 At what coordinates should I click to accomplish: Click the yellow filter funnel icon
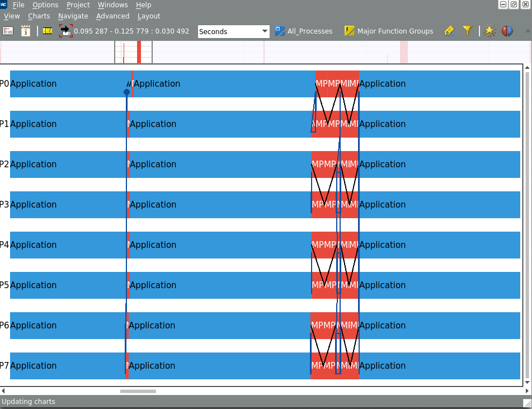(468, 31)
